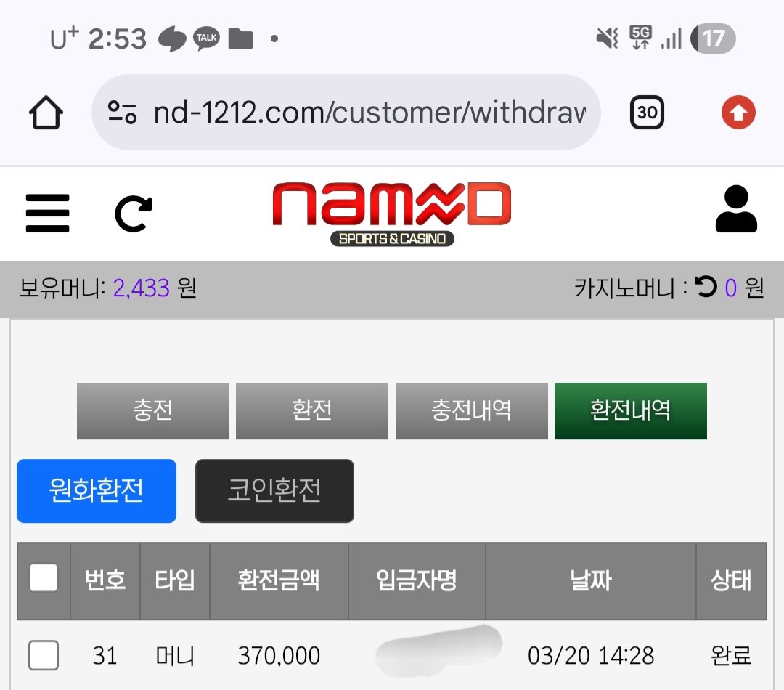
Task: Tap the KakaoTalk notification icon
Action: [x=206, y=38]
